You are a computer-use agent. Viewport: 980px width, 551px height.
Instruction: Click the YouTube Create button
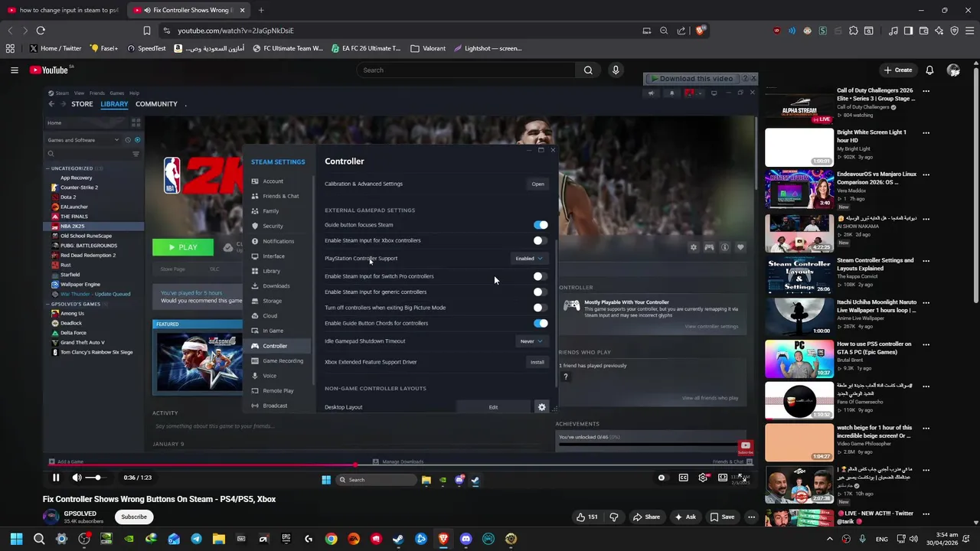click(898, 70)
